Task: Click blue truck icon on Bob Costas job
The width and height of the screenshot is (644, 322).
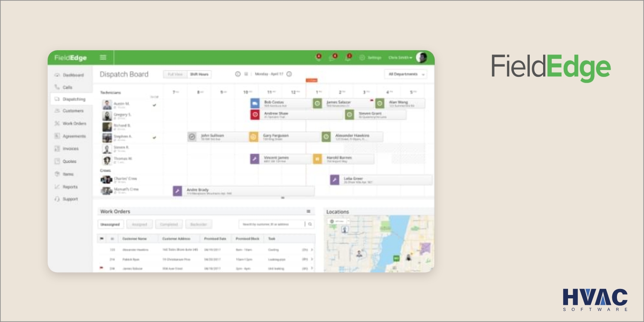Action: [255, 103]
